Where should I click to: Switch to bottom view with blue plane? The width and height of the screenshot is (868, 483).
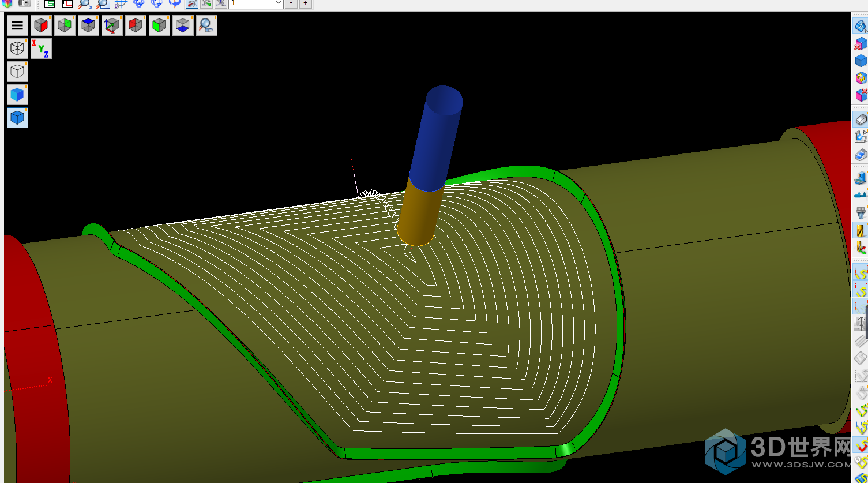tap(183, 25)
